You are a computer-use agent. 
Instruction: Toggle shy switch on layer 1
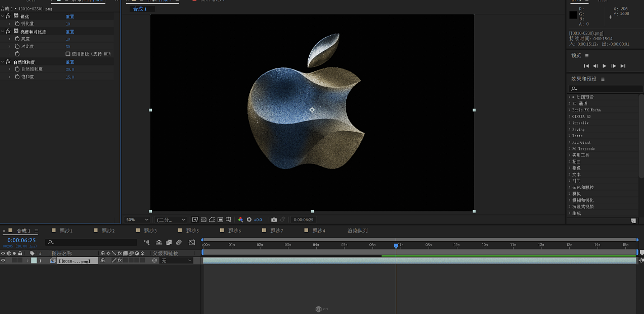pyautogui.click(x=103, y=260)
